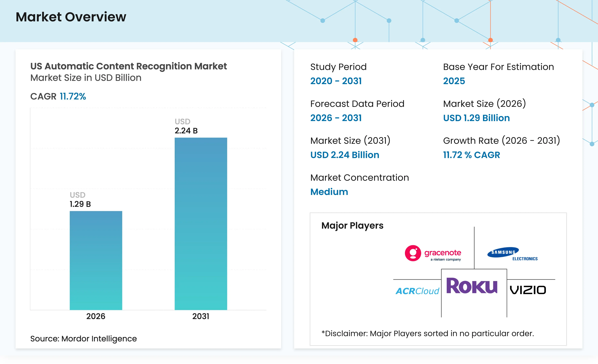598x364 pixels.
Task: Click the Medium concentration value
Action: 329,192
